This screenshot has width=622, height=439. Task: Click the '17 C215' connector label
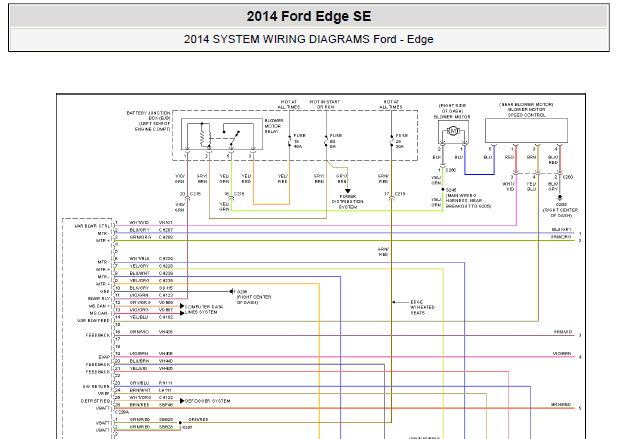point(395,194)
